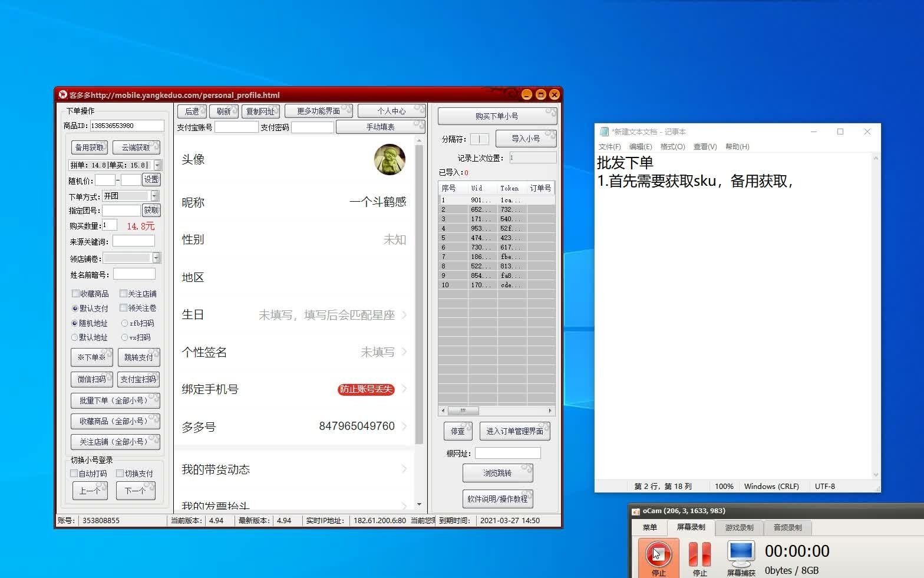The height and width of the screenshot is (578, 924).
Task: Open Notepad 文件(F) menu
Action: [x=609, y=147]
